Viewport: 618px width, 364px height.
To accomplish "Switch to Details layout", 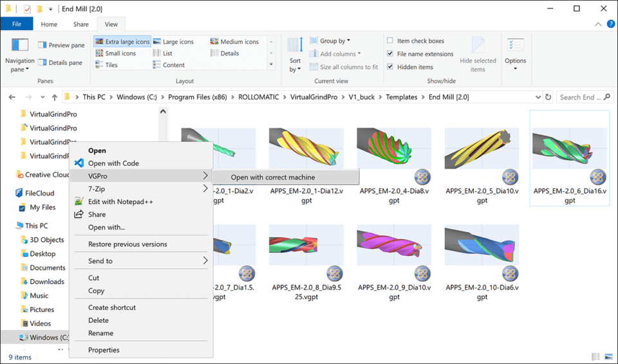I will 225,53.
